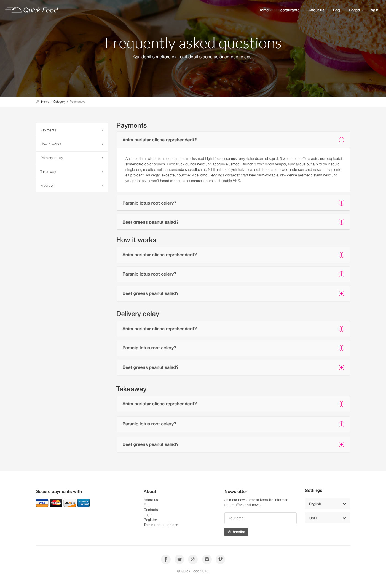The image size is (386, 588).
Task: Expand Takeaway 'Beet greens peanut salad?' plus icon
Action: [x=341, y=444]
